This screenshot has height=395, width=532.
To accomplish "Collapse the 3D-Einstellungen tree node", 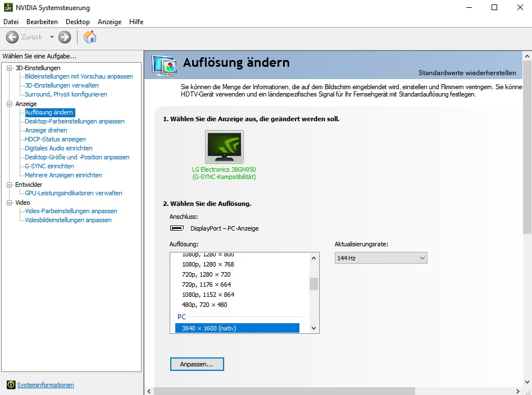I will 10,68.
